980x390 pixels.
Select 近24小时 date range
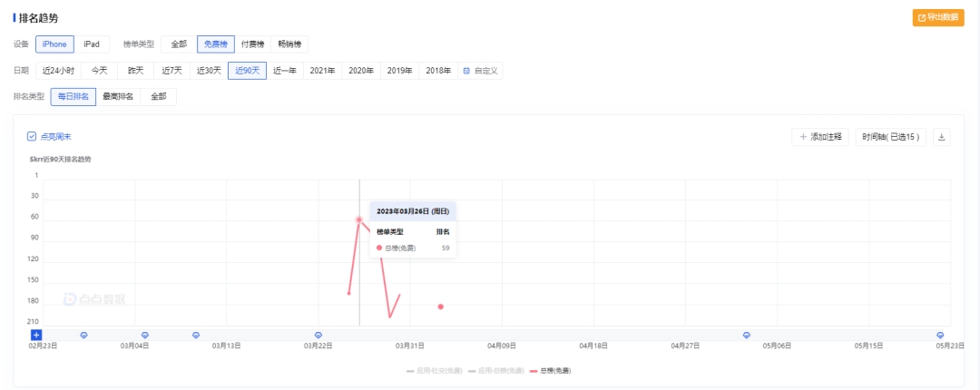click(58, 71)
